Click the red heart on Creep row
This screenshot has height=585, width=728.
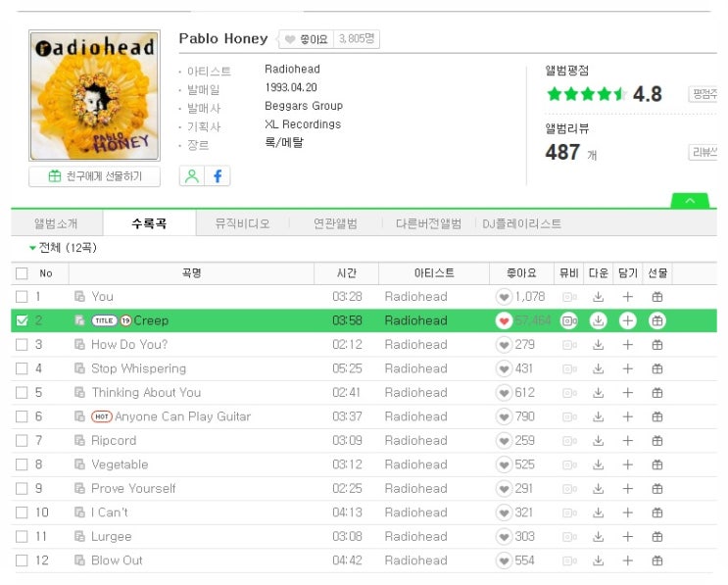click(504, 320)
